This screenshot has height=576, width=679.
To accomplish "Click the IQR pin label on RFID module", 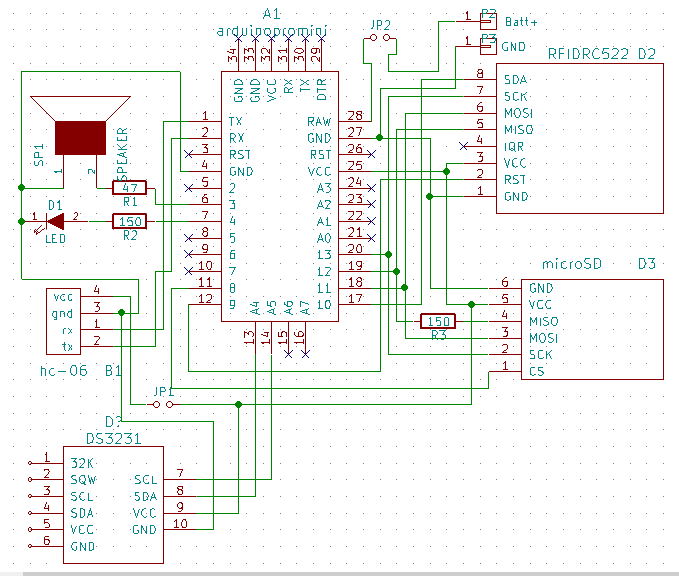I will (x=514, y=147).
